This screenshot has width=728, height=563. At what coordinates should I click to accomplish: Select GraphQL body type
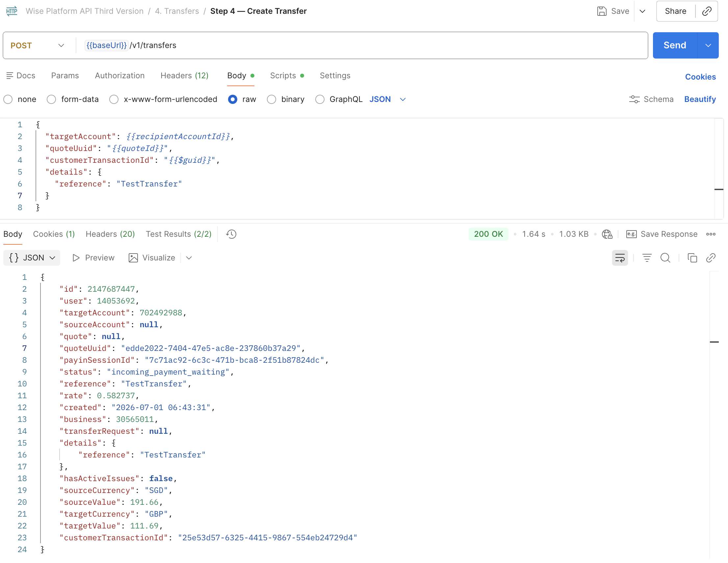(320, 99)
